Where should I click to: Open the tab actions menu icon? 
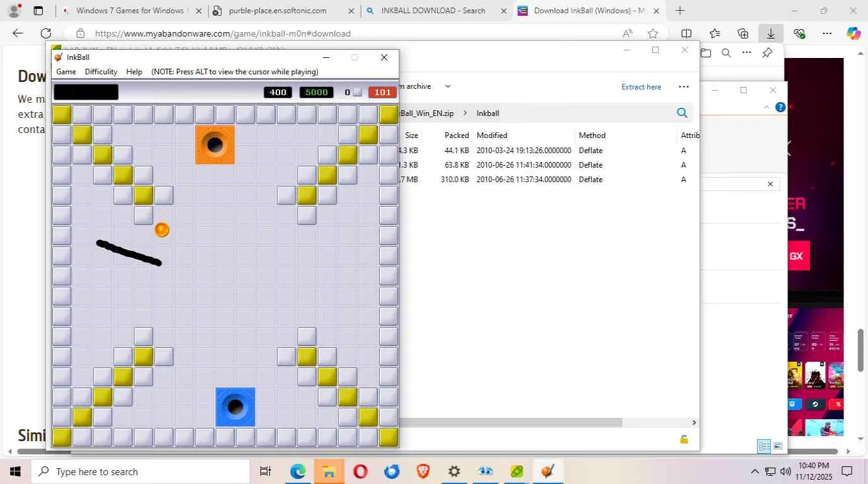tap(38, 11)
